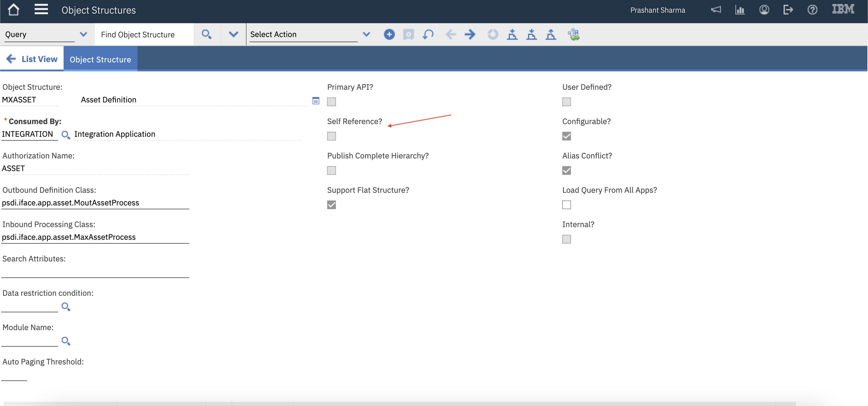Create a new object structure record
This screenshot has height=406, width=868.
coord(389,34)
